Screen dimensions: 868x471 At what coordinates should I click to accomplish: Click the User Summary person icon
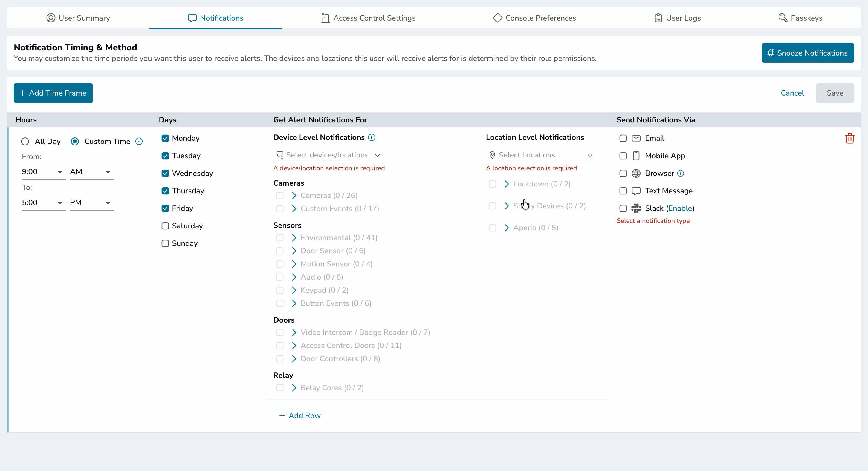[x=51, y=18]
